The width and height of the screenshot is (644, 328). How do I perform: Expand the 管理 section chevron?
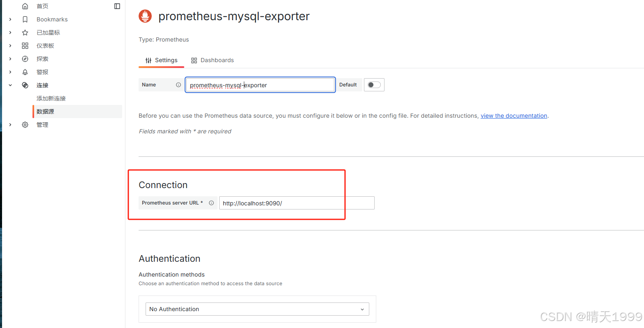coord(10,125)
